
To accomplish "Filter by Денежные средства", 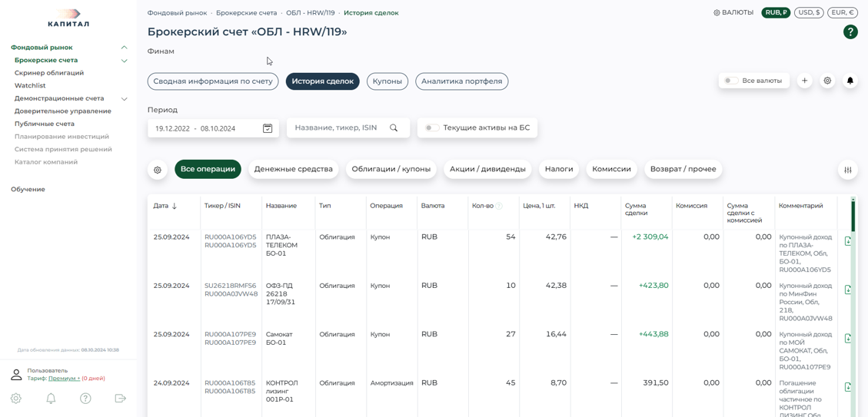I will [x=294, y=169].
